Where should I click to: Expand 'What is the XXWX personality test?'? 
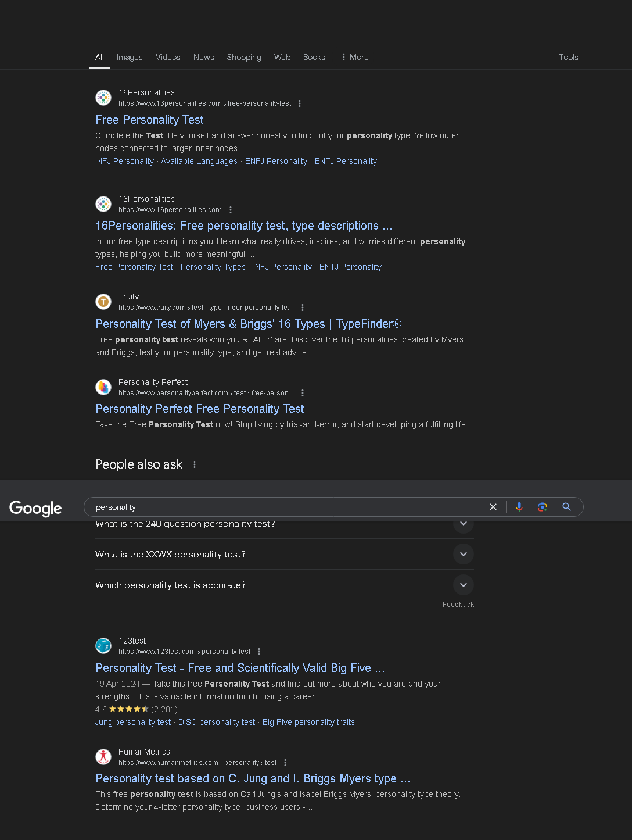point(285,554)
